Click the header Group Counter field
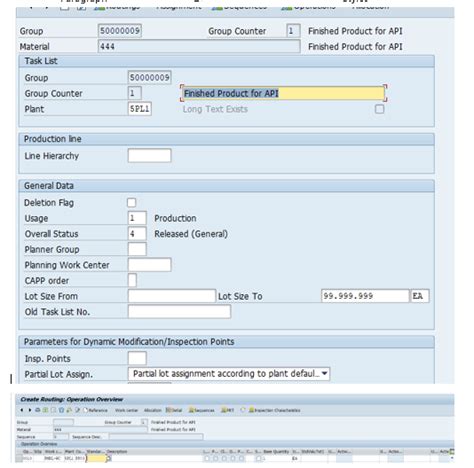474x468 pixels. (293, 31)
